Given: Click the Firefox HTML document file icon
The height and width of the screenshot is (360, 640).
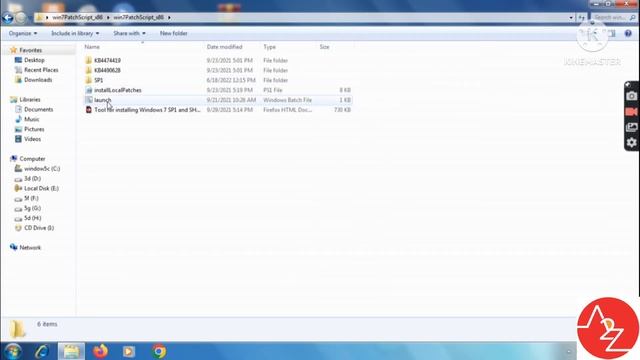Looking at the screenshot, I should (x=89, y=110).
